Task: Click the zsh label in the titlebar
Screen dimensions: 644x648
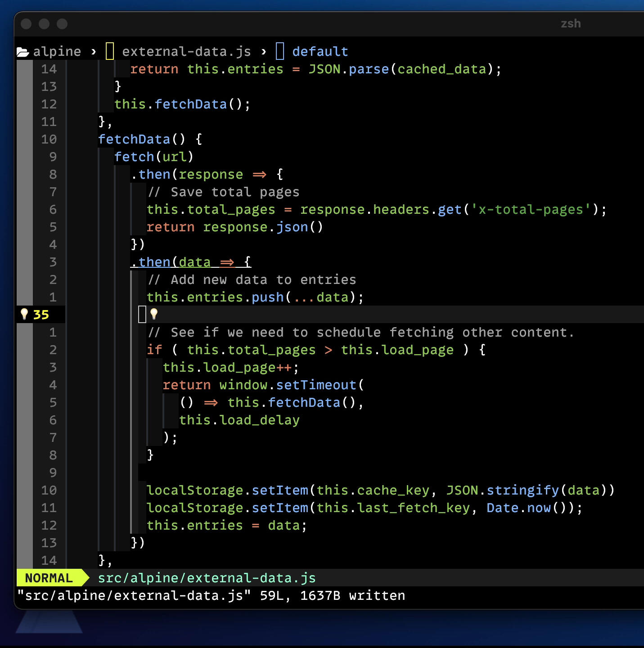Action: (x=571, y=23)
